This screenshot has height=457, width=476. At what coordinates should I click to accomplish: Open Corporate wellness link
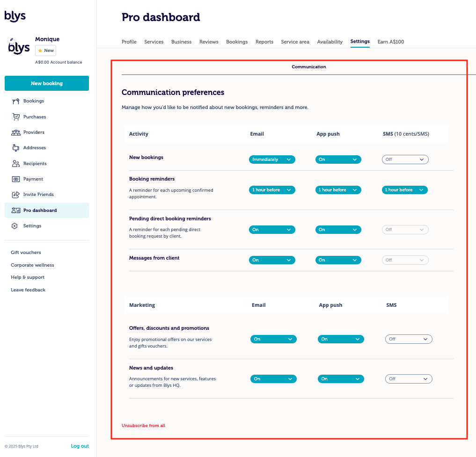[32, 265]
